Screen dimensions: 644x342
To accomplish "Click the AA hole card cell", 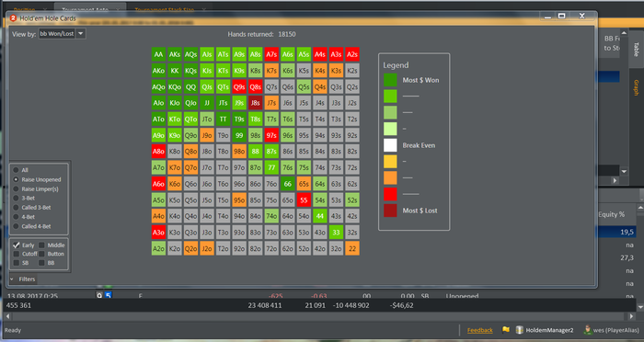I will (x=158, y=54).
